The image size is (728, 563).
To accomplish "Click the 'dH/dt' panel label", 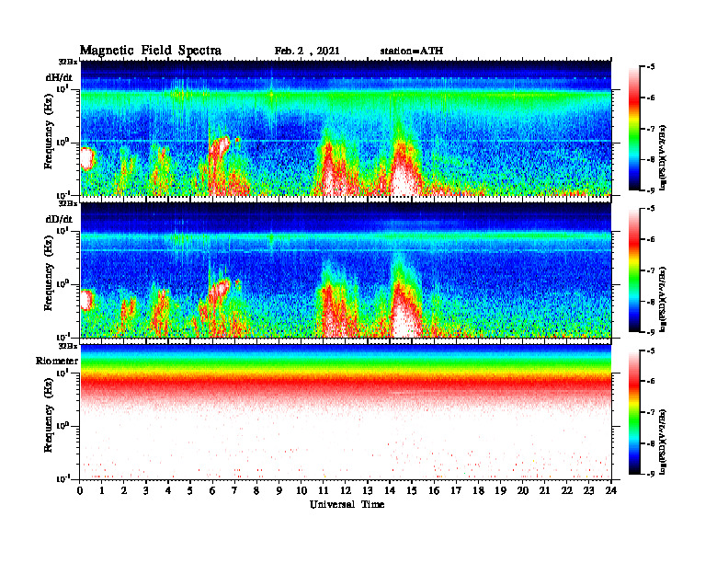I will (x=59, y=77).
